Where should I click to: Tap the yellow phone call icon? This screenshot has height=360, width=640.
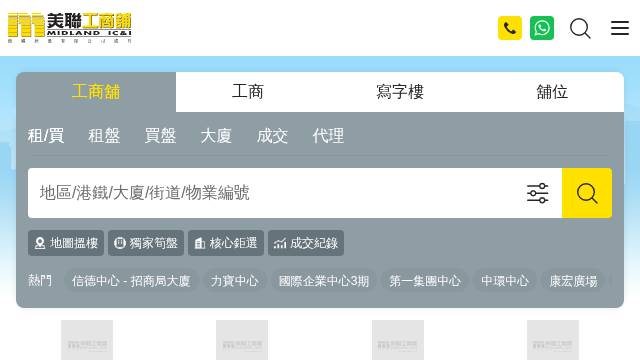pos(510,28)
